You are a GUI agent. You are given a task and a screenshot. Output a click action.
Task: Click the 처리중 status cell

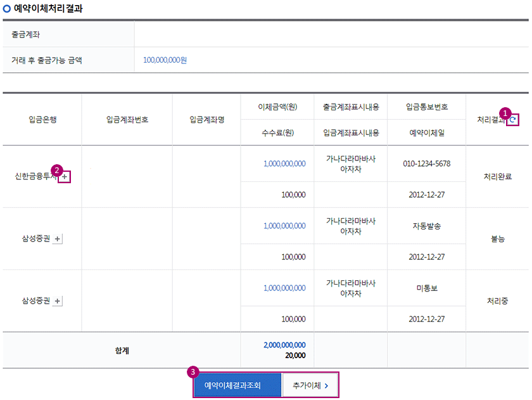(497, 301)
